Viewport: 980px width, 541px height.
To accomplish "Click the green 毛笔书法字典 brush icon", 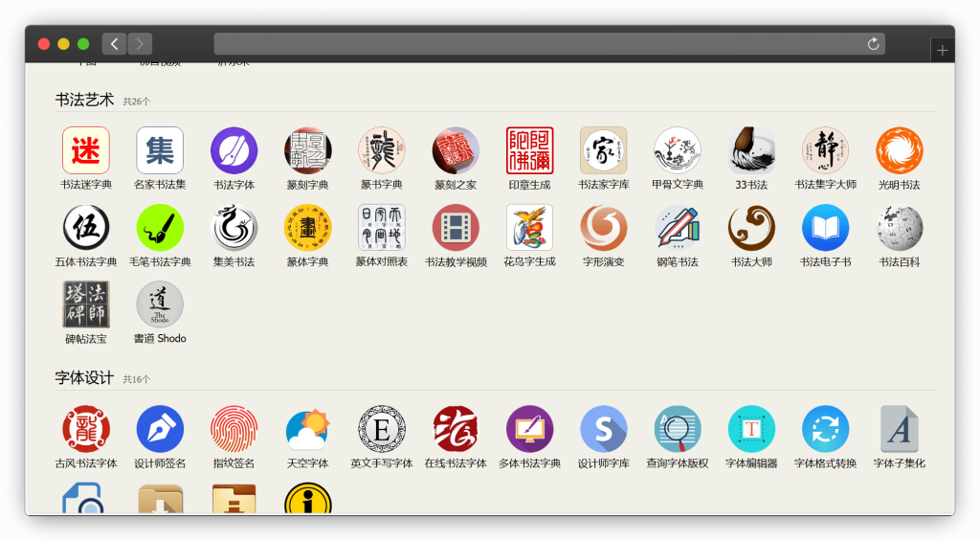I will click(160, 228).
